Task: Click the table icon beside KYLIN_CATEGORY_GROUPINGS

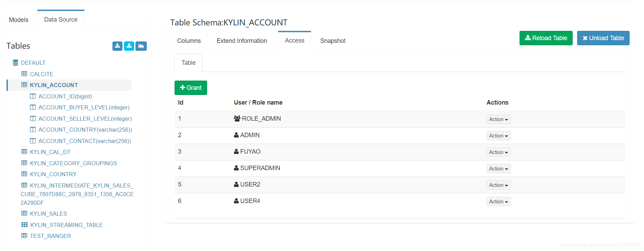Action: [x=24, y=163]
